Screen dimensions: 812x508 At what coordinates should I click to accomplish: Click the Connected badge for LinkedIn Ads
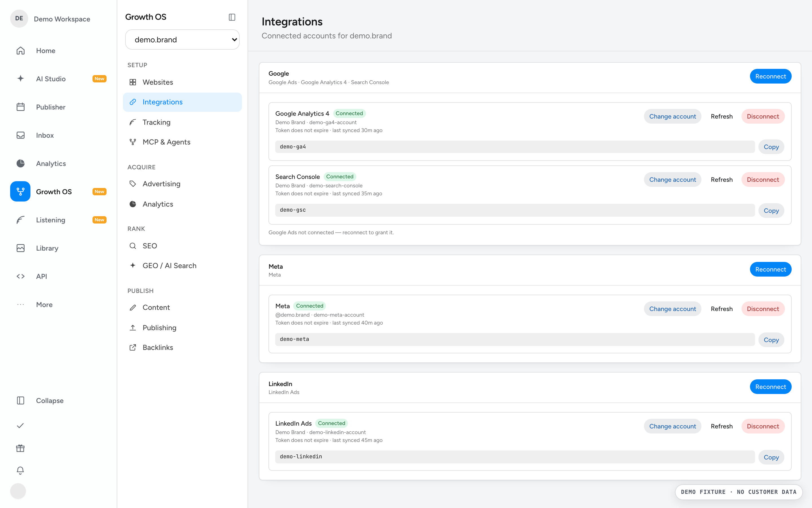[332, 423]
